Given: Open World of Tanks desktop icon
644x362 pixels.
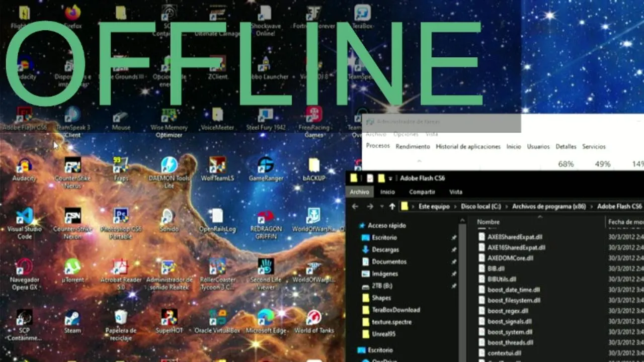Looking at the screenshot, I should 314,321.
